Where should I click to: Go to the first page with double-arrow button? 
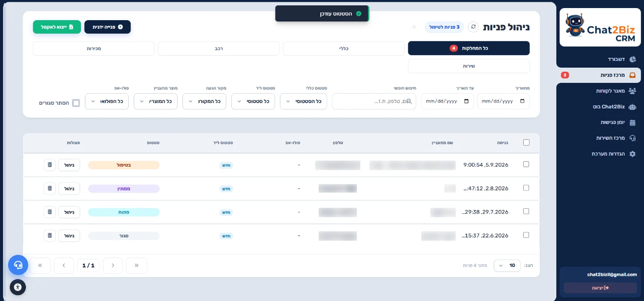(136, 266)
